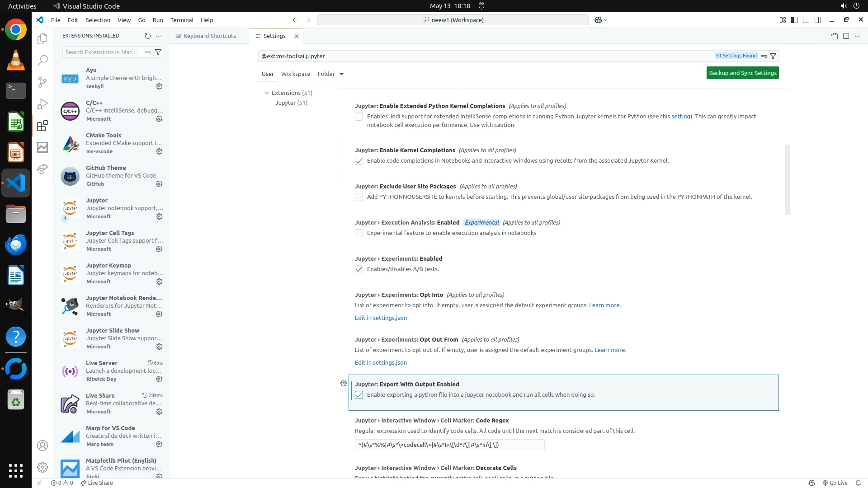Screen dimensions: 868x488
Task: Open the Search view icon
Action: tap(42, 61)
